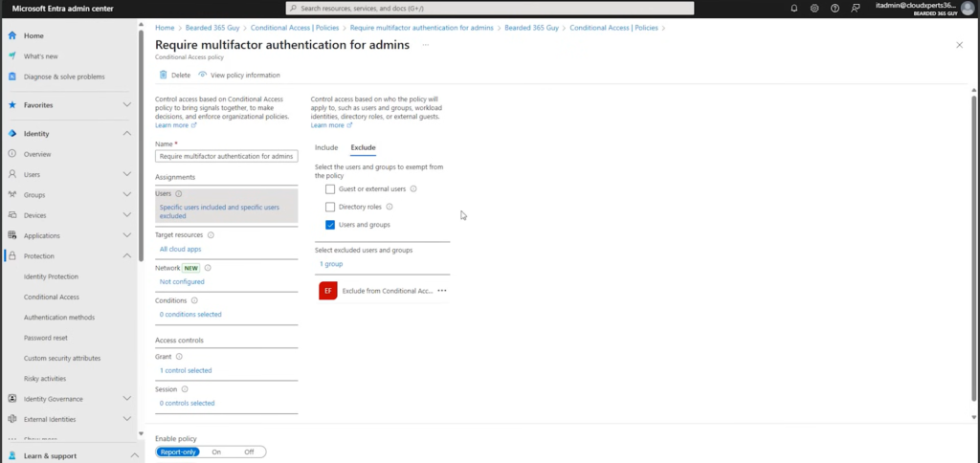The image size is (980, 463).
Task: Open Conditional Access in sidebar
Action: pos(52,297)
